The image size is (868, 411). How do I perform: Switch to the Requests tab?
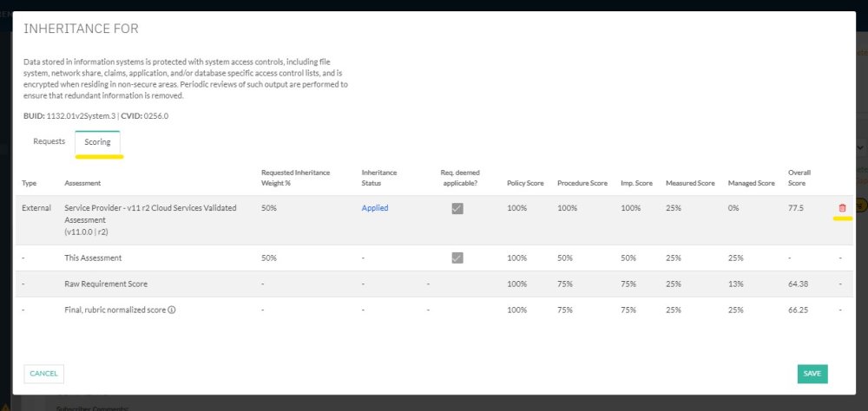(49, 141)
